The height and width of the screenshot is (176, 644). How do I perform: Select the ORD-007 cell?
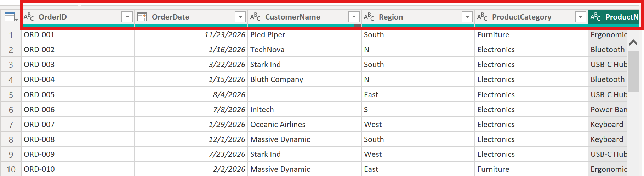pyautogui.click(x=78, y=125)
